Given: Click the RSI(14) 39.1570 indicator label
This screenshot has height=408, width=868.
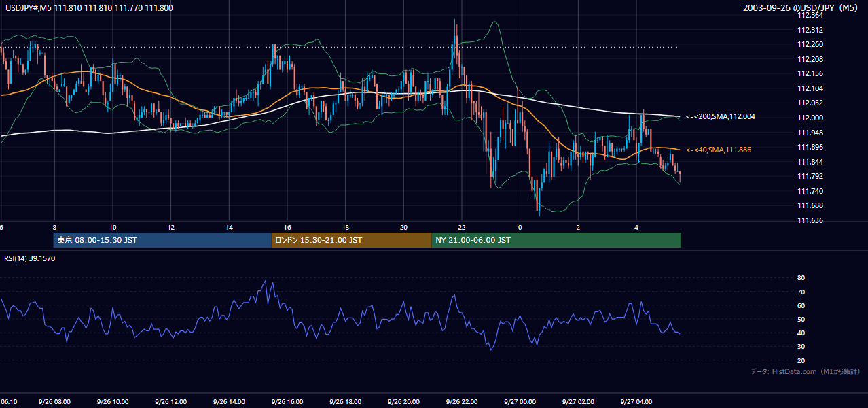Looking at the screenshot, I should click(30, 258).
